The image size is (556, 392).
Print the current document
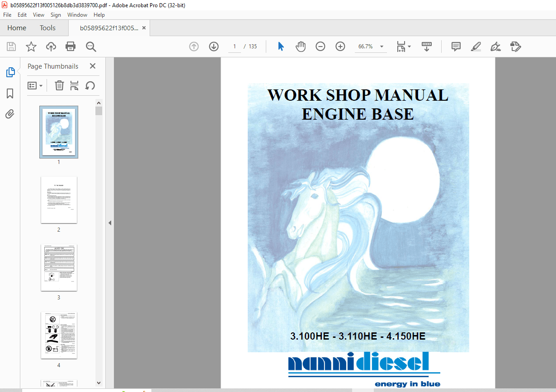71,47
